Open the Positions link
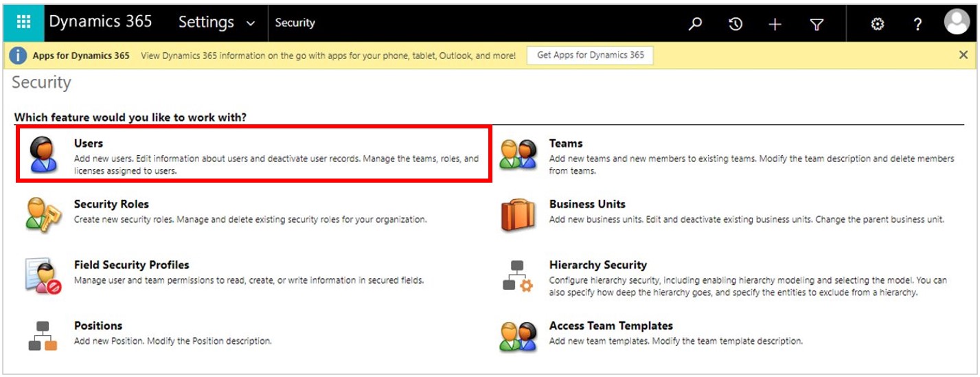Screen dimensions: 980x377 click(x=98, y=325)
